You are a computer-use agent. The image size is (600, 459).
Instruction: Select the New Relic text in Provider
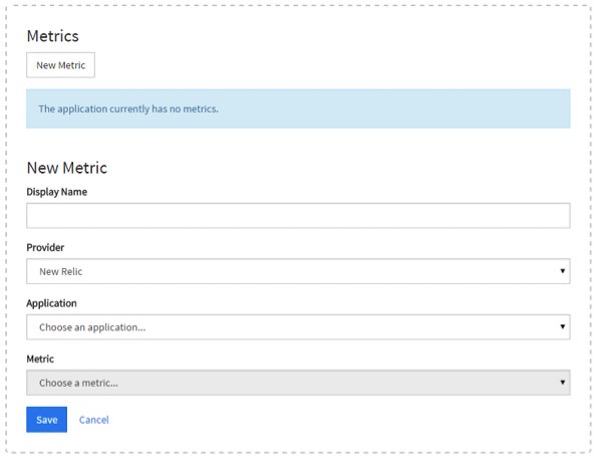[x=61, y=271]
